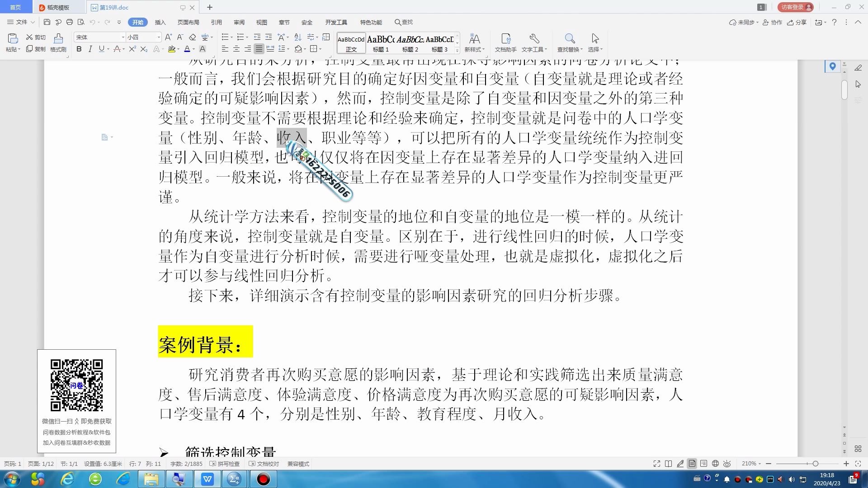Switch to the 稻壳模板 tab
This screenshot has width=868, height=488.
pyautogui.click(x=58, y=7)
